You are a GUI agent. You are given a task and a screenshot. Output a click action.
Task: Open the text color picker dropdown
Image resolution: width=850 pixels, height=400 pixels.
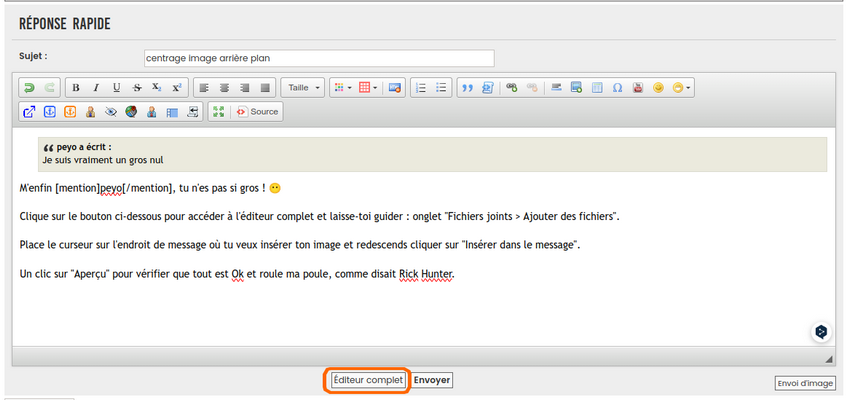[342, 88]
